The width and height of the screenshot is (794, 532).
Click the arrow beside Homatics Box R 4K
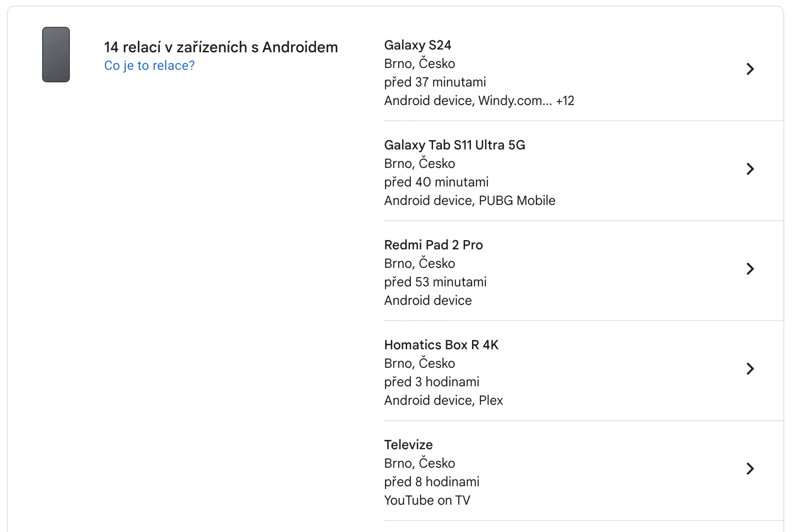750,369
